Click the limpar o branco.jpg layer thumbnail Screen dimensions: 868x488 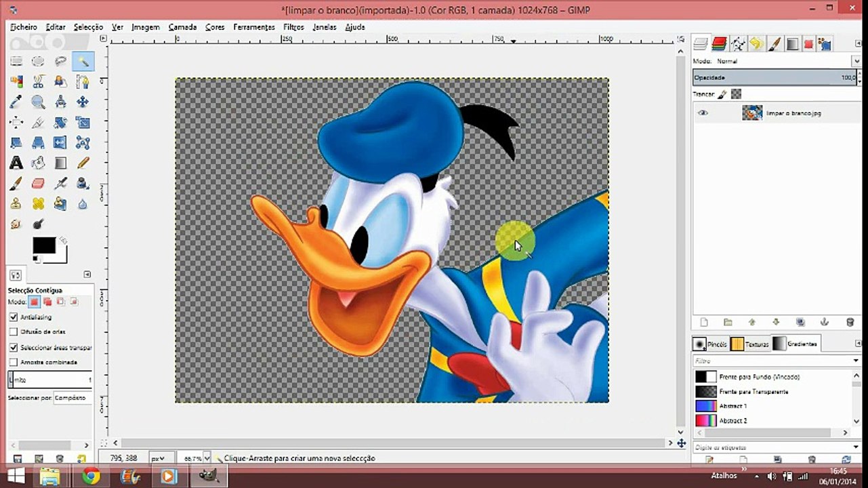752,113
